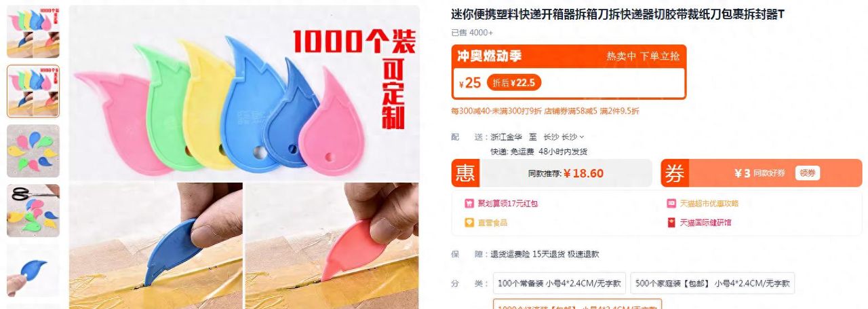
Task: Click the orange 券 coupon badge icon
Action: (x=675, y=173)
